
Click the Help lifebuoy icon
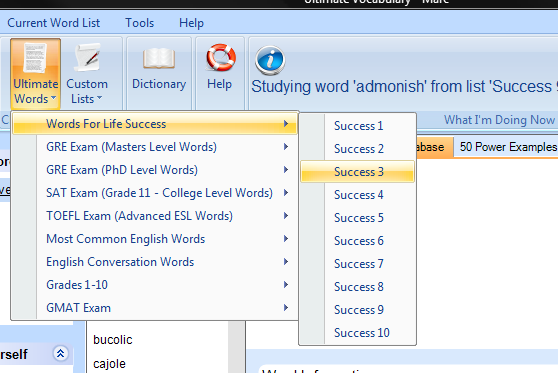pos(221,57)
